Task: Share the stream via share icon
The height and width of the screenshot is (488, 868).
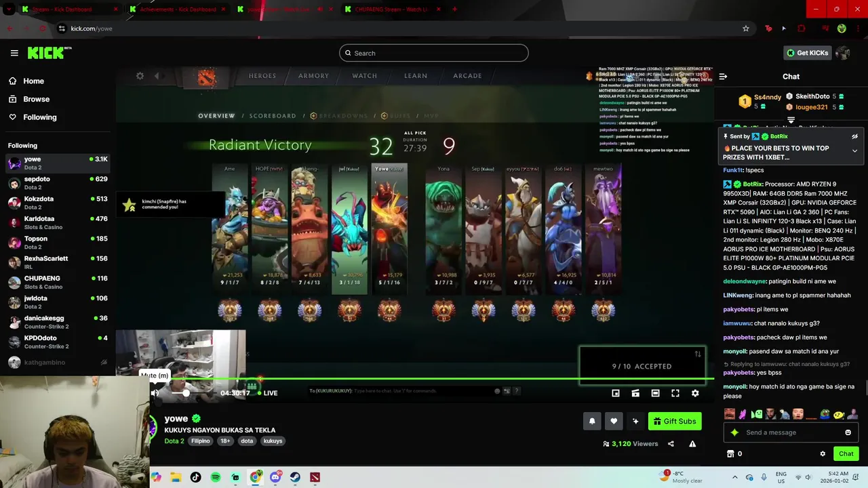Action: click(671, 444)
